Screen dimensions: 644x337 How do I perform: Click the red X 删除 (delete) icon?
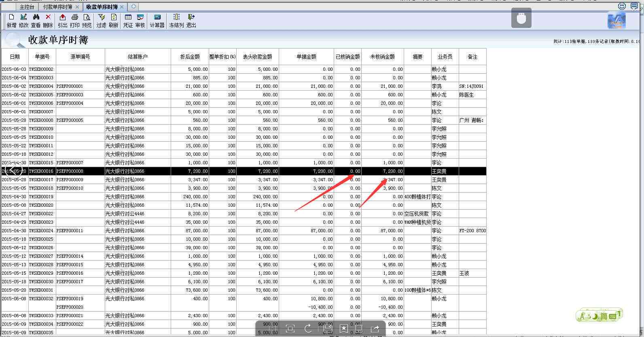48,20
